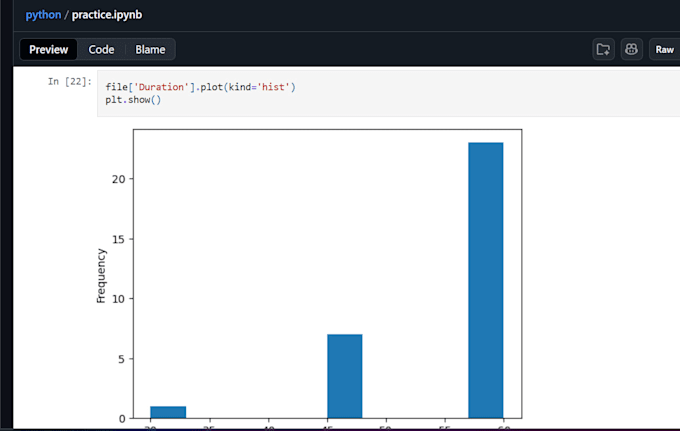680x431 pixels.
Task: Click the tallest histogram bar near 60
Action: point(486,280)
